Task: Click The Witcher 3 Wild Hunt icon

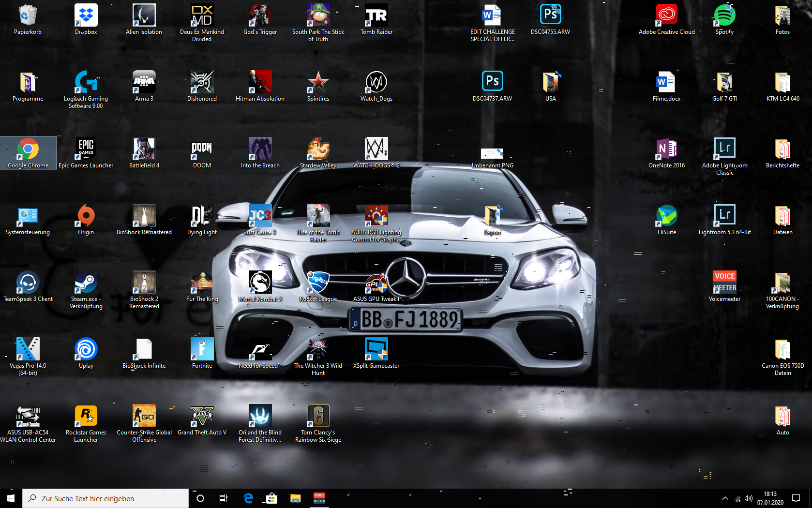Action: click(318, 349)
